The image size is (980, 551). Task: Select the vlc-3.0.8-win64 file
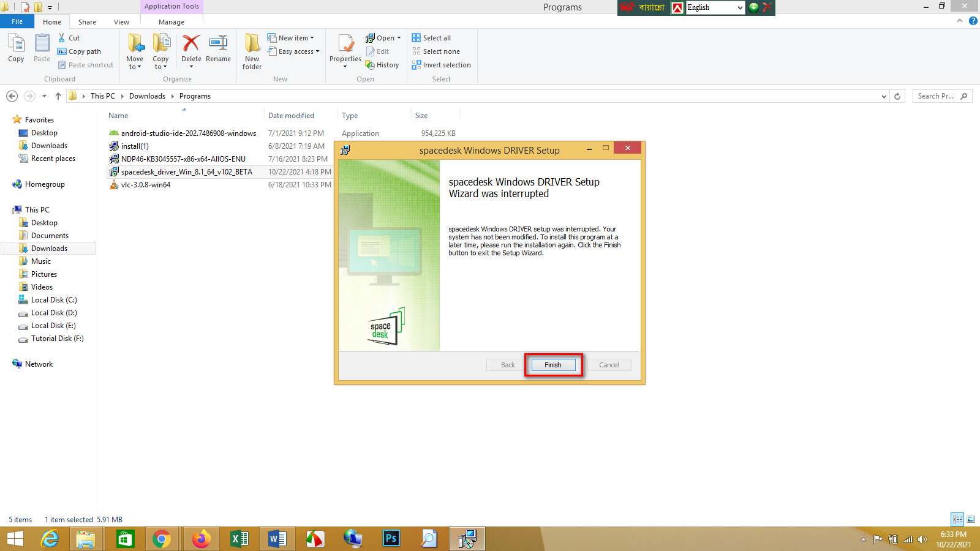click(145, 185)
